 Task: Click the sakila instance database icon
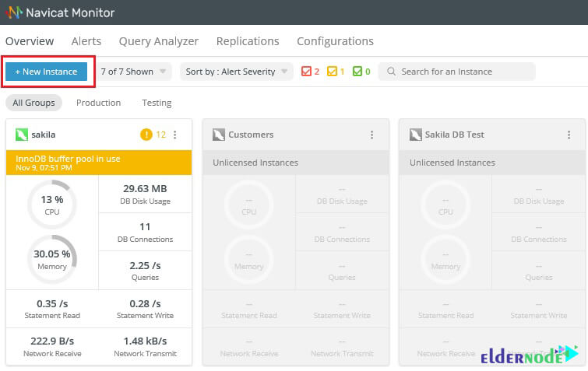pyautogui.click(x=22, y=135)
